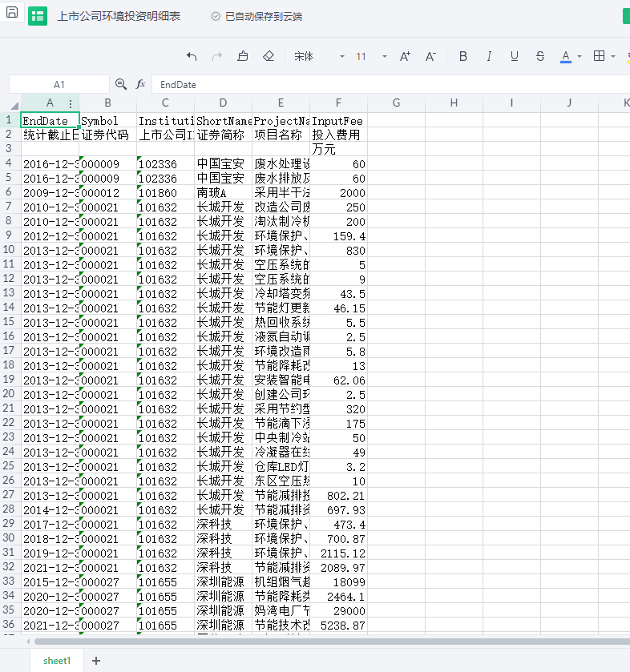
Task: Click the fx insert function icon
Action: pyautogui.click(x=140, y=84)
